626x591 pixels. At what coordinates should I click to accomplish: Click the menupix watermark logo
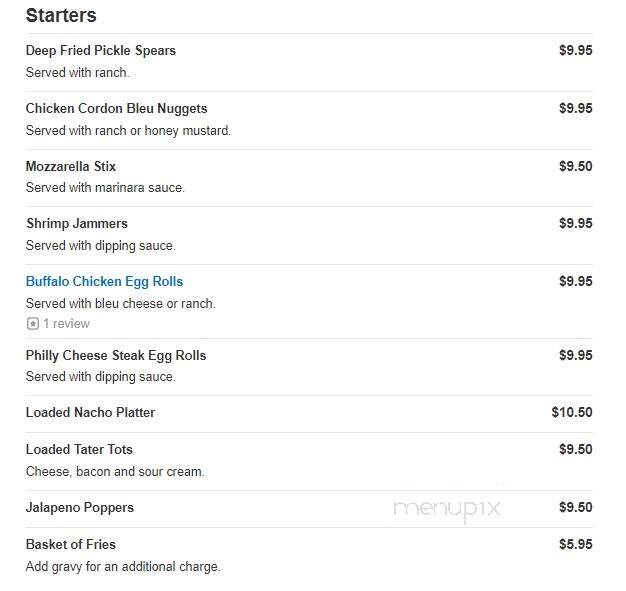click(x=447, y=509)
